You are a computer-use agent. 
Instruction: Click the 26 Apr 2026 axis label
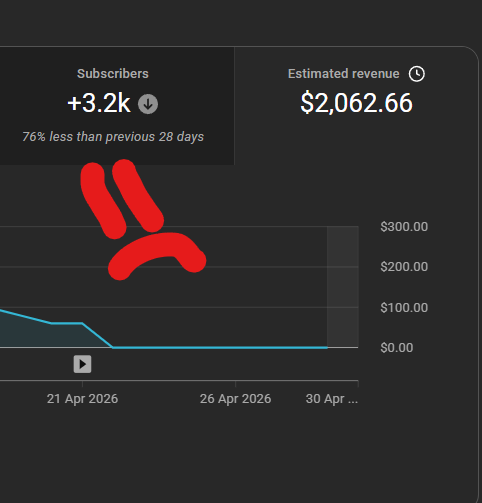coord(235,399)
